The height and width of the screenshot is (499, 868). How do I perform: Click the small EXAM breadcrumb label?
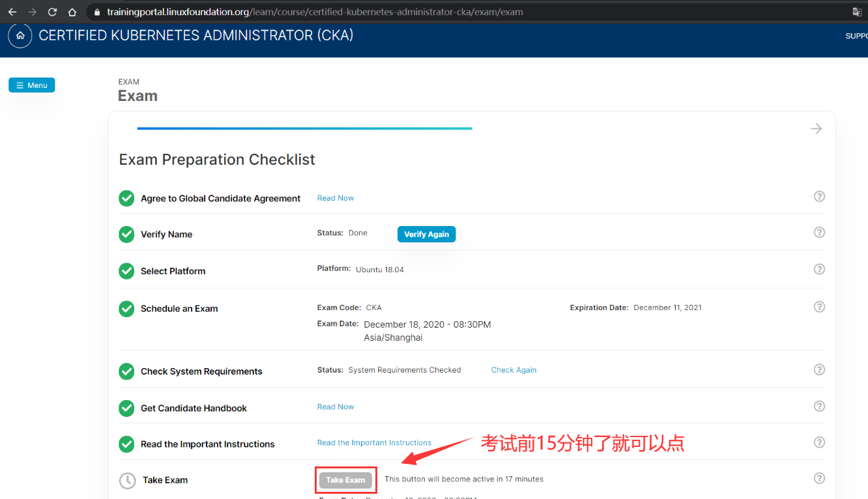129,82
